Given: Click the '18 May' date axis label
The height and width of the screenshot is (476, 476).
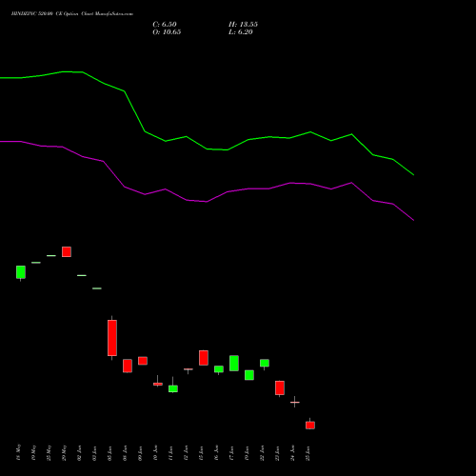Looking at the screenshot, I should [x=18, y=452].
